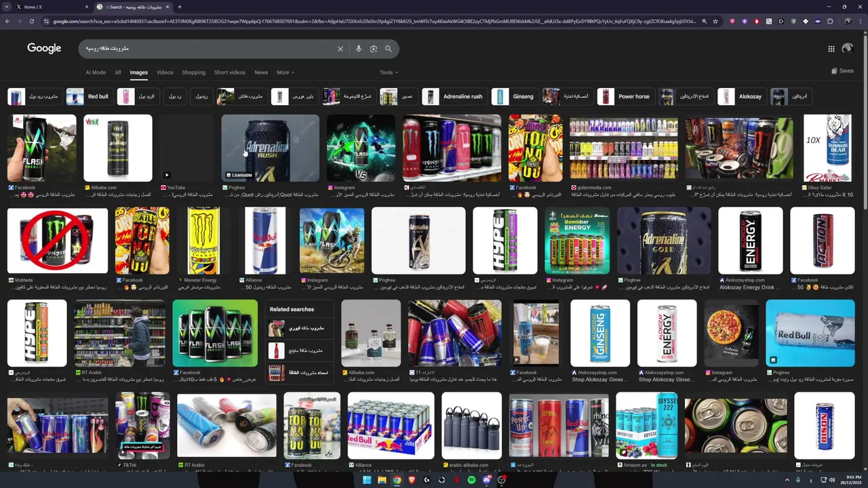Open the Tools dropdown
The width and height of the screenshot is (868, 488).
point(389,73)
